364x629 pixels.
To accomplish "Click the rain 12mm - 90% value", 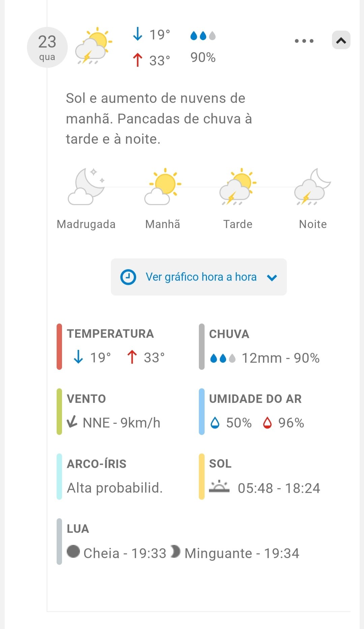I will 280,358.
